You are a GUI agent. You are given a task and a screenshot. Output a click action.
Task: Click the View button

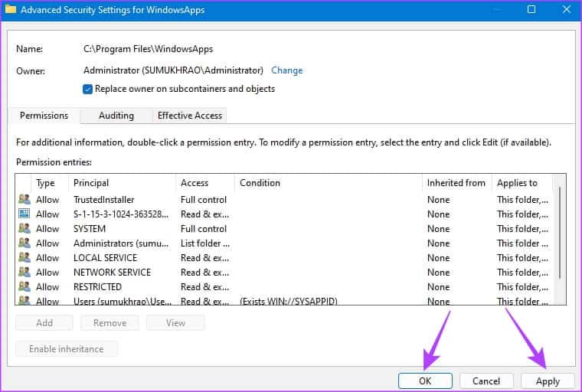(175, 323)
